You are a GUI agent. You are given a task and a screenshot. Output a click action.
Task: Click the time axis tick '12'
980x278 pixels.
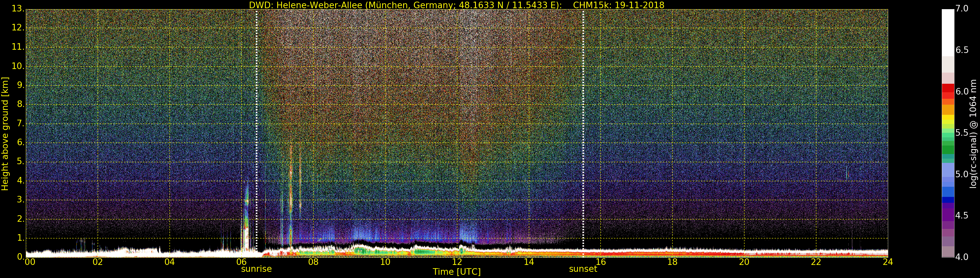click(x=457, y=262)
